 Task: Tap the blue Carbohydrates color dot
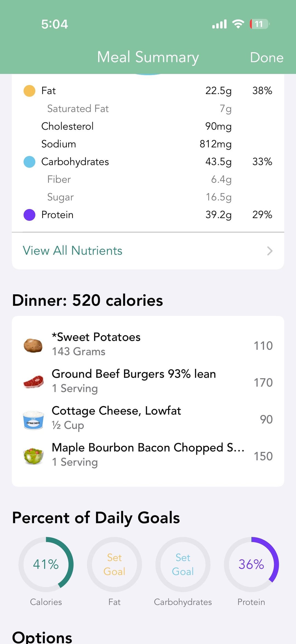(x=29, y=162)
